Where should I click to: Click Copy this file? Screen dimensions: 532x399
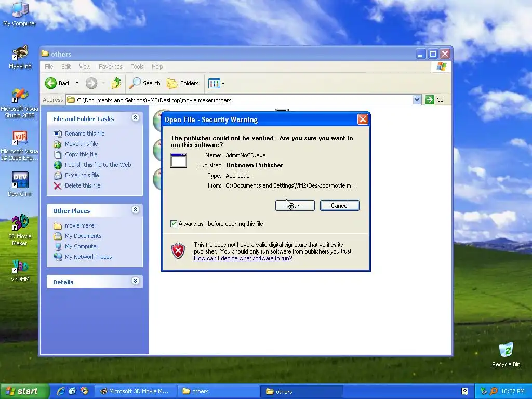(x=81, y=154)
